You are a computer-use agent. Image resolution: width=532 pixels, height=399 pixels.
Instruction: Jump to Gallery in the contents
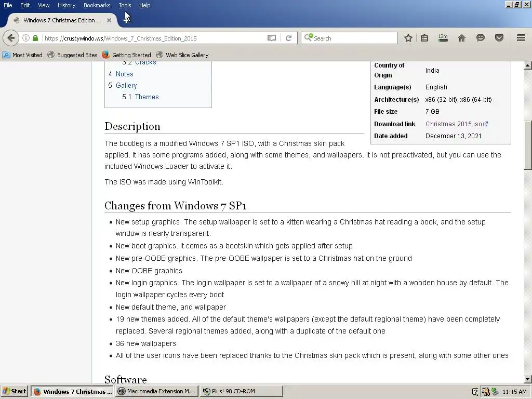[126, 86]
